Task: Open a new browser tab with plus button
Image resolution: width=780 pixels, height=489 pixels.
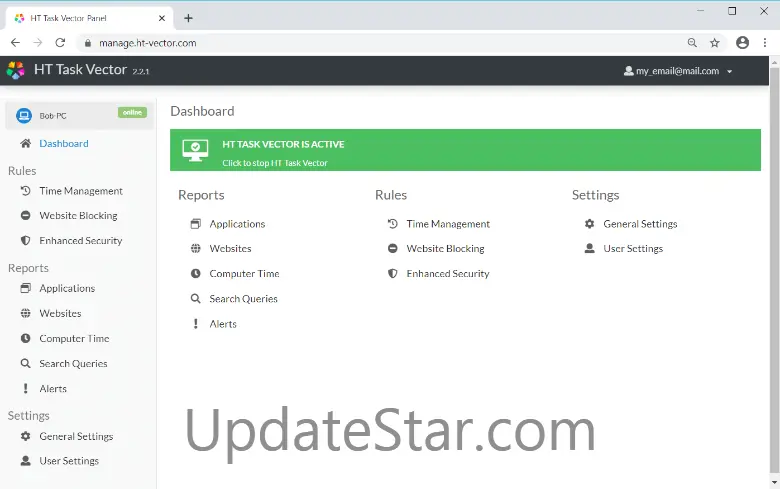Action: [x=188, y=18]
